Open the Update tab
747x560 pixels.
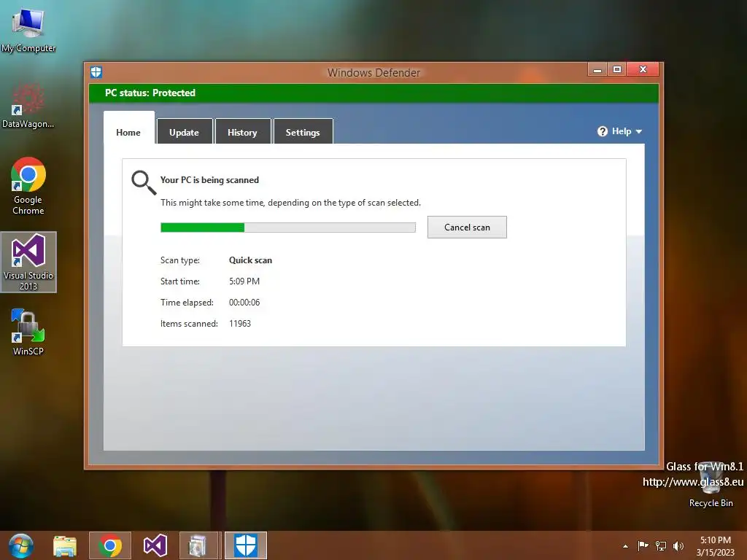(185, 131)
